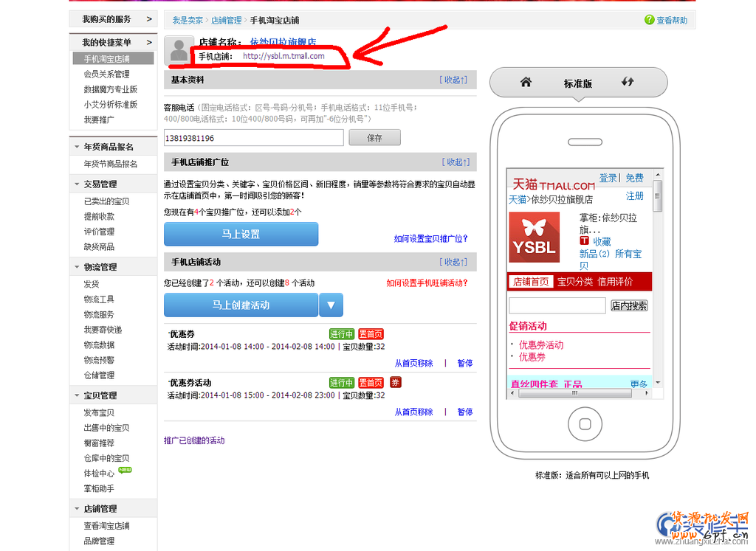Collapse the 交易管理 sidebar group
756x551 pixels.
[x=77, y=184]
